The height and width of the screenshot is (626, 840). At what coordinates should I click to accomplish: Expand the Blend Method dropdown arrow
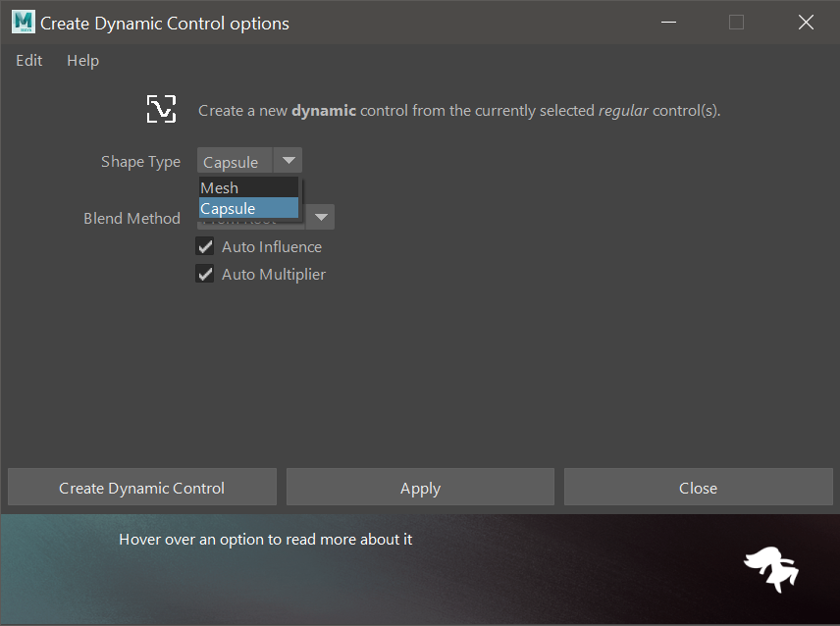[320, 218]
